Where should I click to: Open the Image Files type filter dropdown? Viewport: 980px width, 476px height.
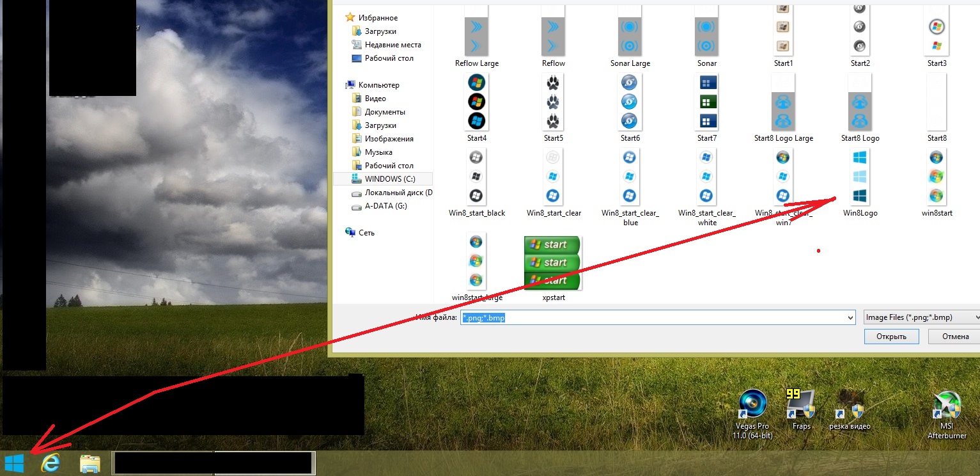point(921,317)
